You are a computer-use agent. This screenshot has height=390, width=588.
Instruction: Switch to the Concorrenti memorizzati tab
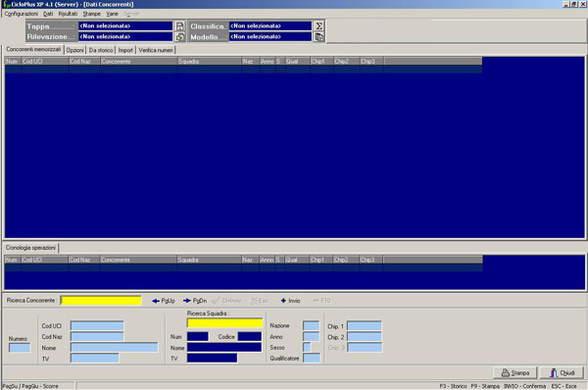tap(33, 50)
